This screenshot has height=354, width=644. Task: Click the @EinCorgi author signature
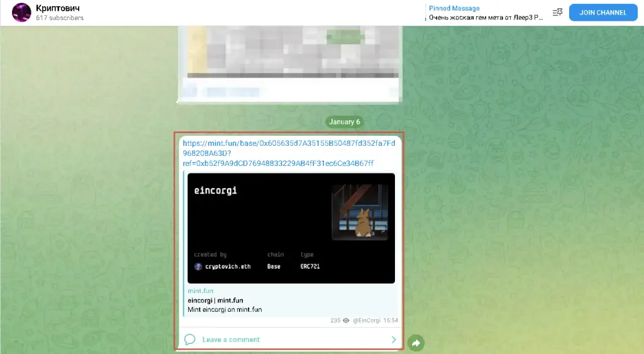tap(367, 320)
